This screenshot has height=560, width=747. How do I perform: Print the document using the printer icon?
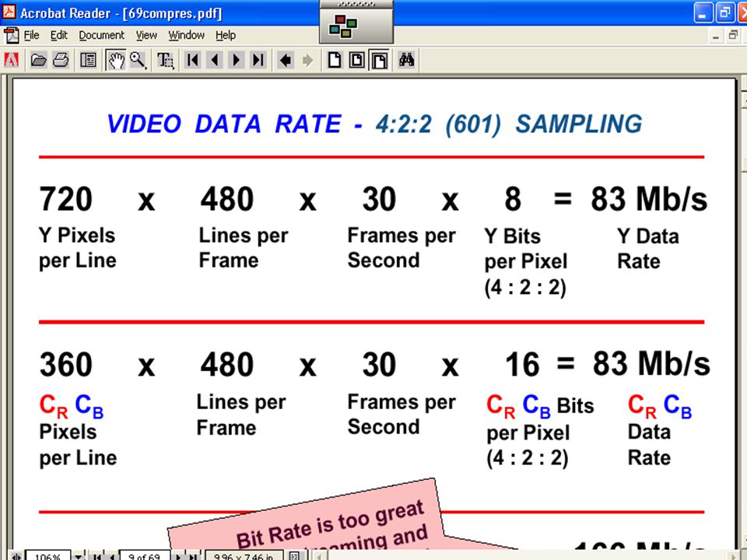coord(61,60)
